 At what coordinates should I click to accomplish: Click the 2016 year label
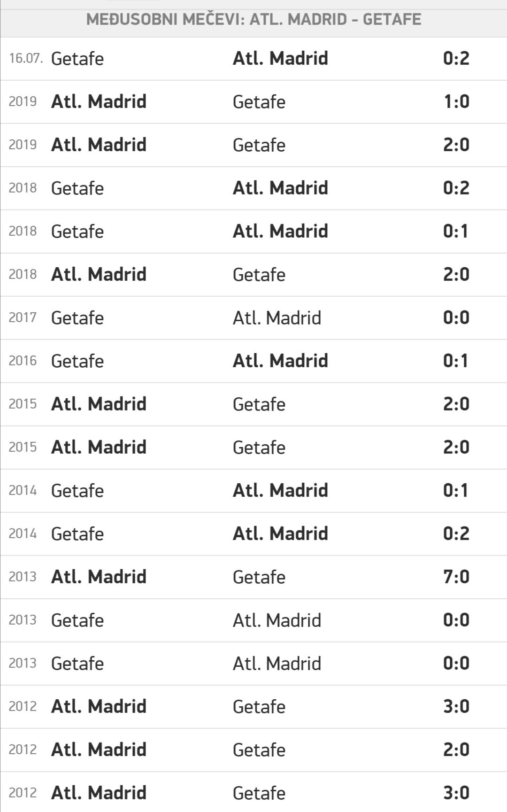click(x=23, y=361)
